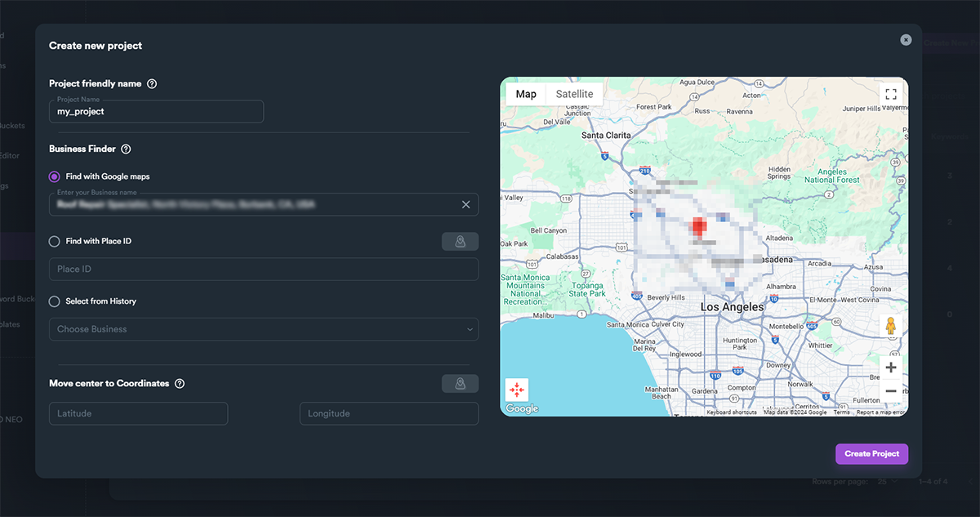
Task: Select Find with Place ID radio option
Action: [x=55, y=242]
